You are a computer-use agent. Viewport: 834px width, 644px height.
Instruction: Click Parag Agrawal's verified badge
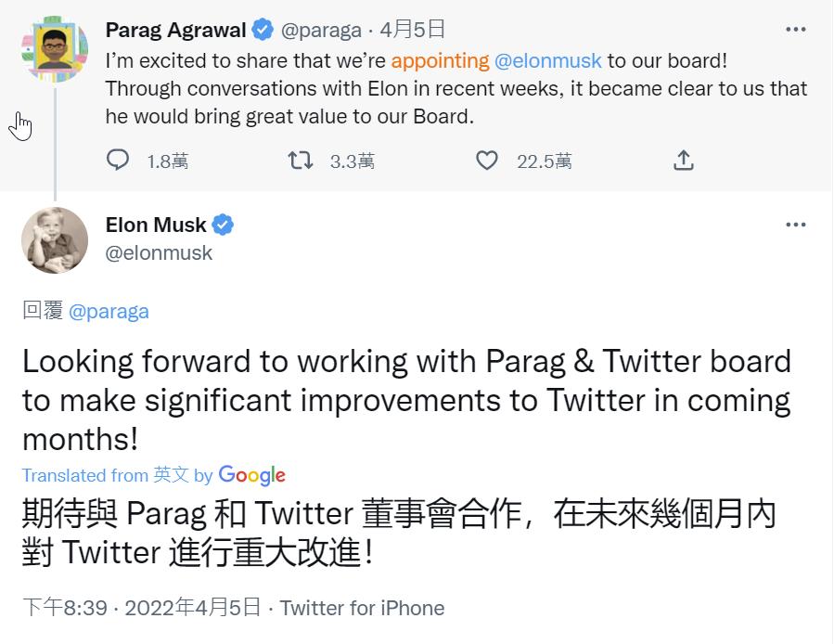tap(263, 30)
